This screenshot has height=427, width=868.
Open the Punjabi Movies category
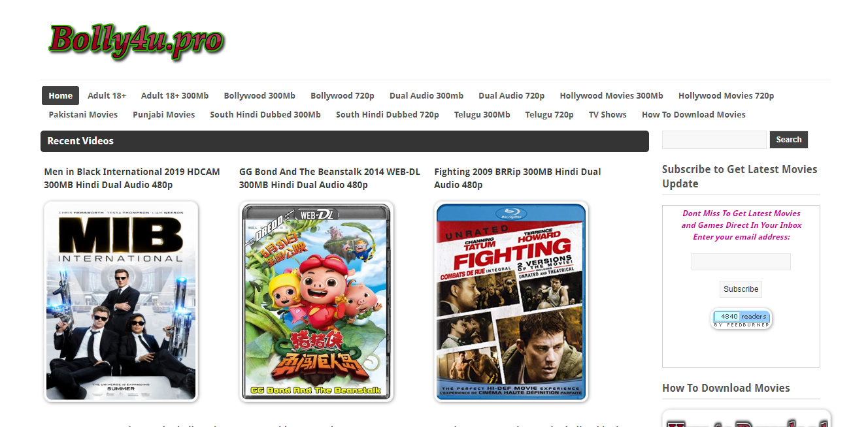163,114
